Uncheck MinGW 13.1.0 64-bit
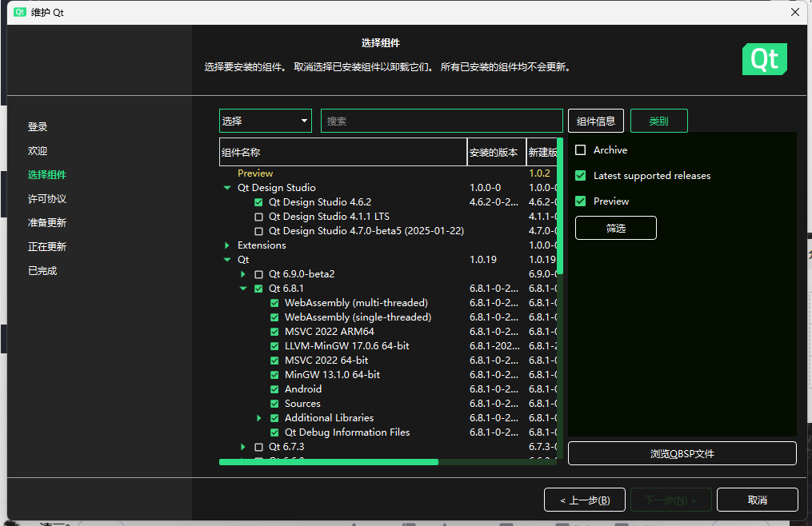Image resolution: width=812 pixels, height=526 pixels. coord(274,375)
